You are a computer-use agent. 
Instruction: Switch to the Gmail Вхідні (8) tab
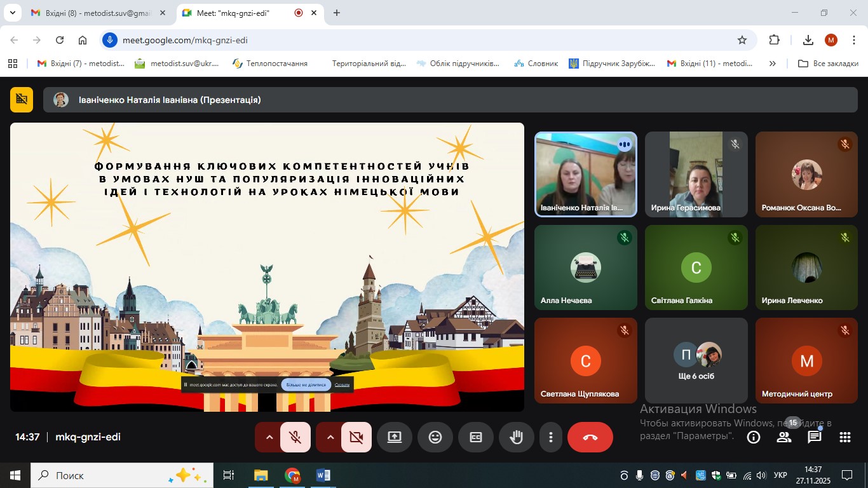click(x=98, y=13)
